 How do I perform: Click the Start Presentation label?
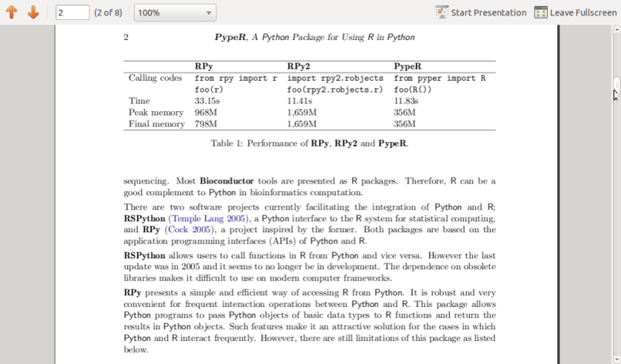pos(489,13)
